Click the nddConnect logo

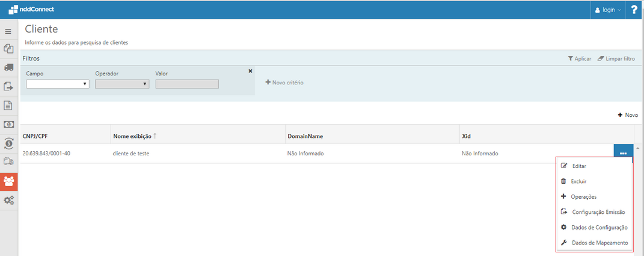31,9
